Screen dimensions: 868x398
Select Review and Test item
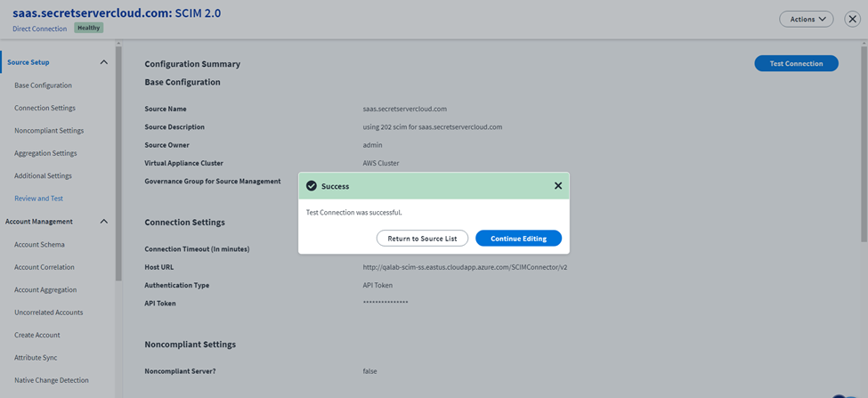(x=38, y=199)
